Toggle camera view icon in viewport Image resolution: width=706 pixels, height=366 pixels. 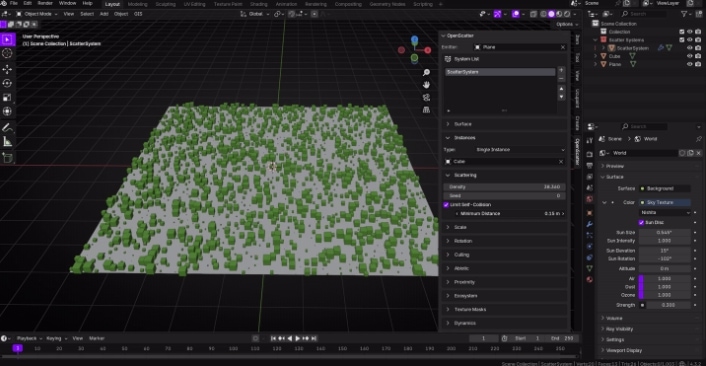coord(426,98)
